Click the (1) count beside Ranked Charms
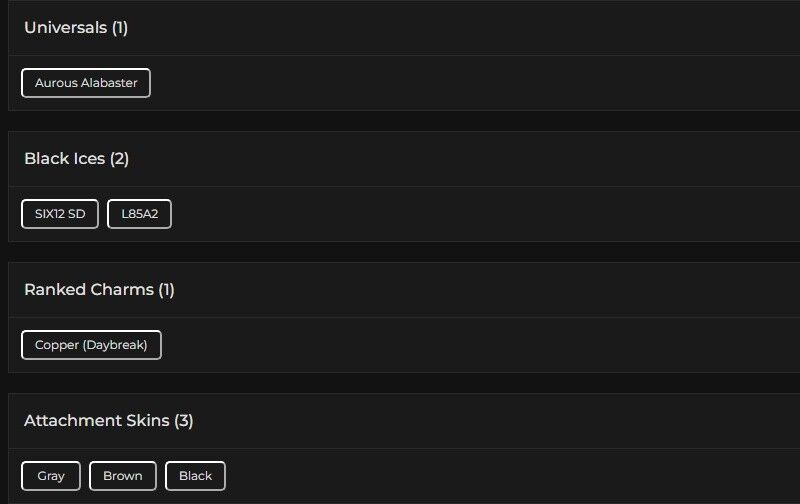Image resolution: width=800 pixels, height=504 pixels. click(x=166, y=290)
